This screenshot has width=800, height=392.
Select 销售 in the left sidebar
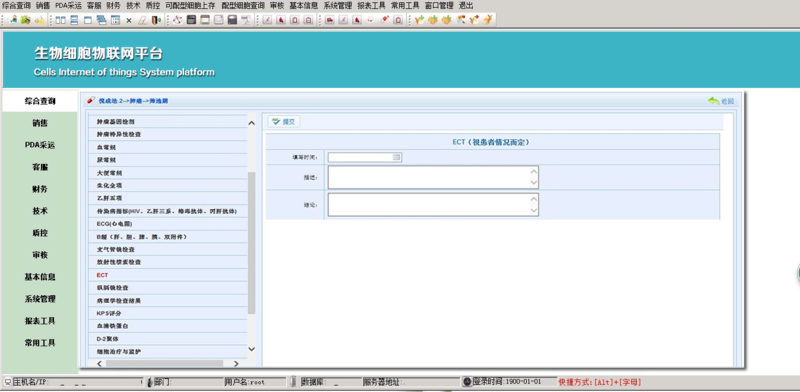pyautogui.click(x=40, y=123)
